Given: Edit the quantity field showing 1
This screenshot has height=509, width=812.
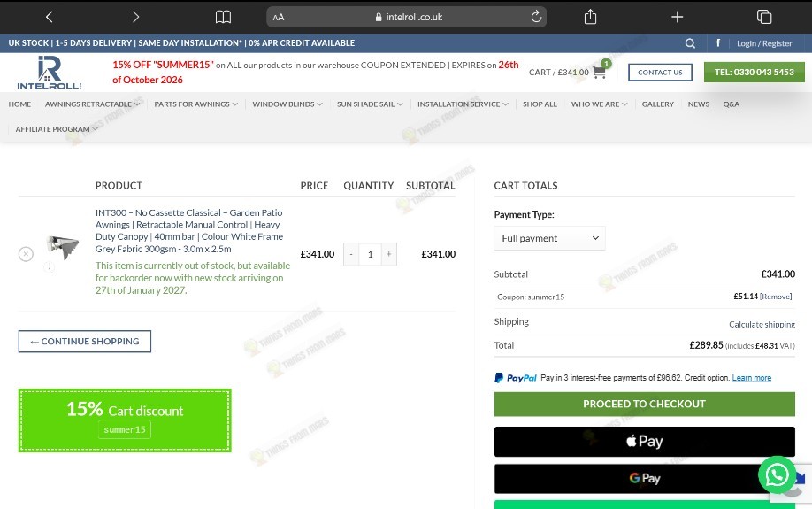Looking at the screenshot, I should coord(370,254).
